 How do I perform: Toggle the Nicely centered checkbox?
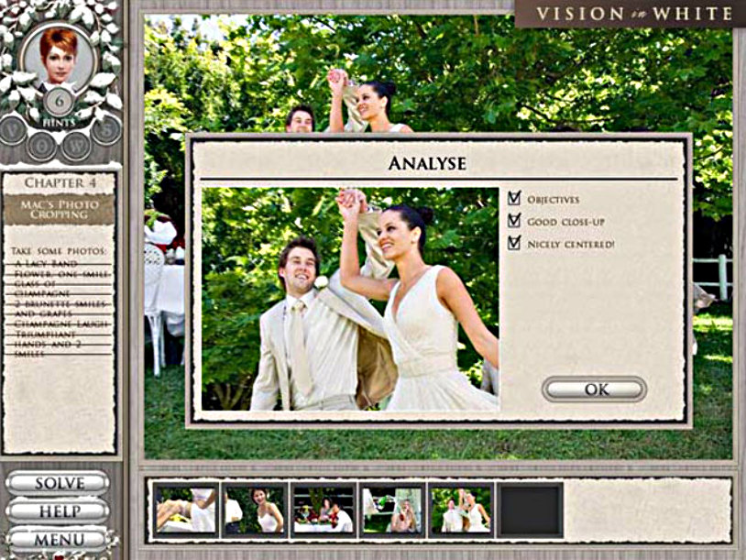[x=514, y=243]
